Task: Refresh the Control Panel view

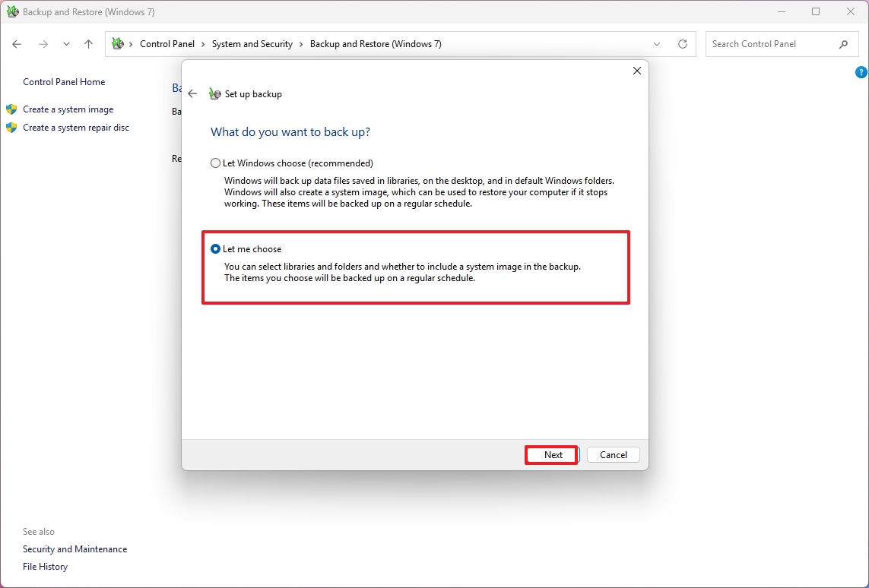Action: [x=683, y=44]
